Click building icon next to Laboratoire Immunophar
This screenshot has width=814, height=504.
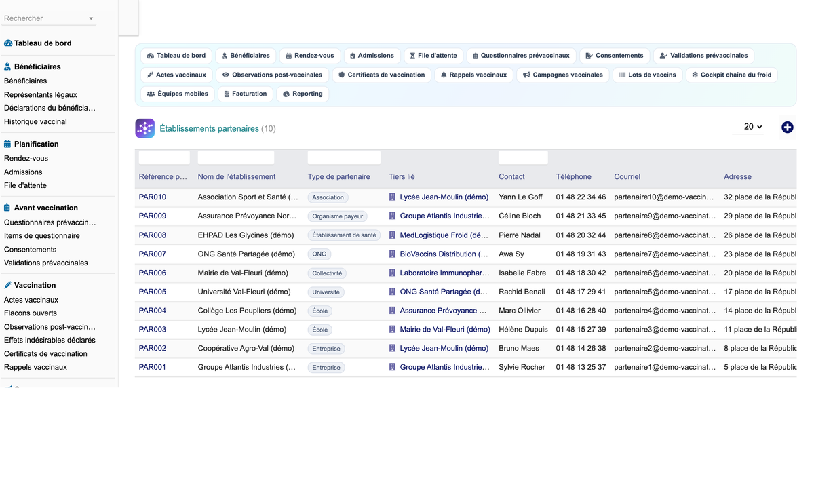tap(392, 273)
